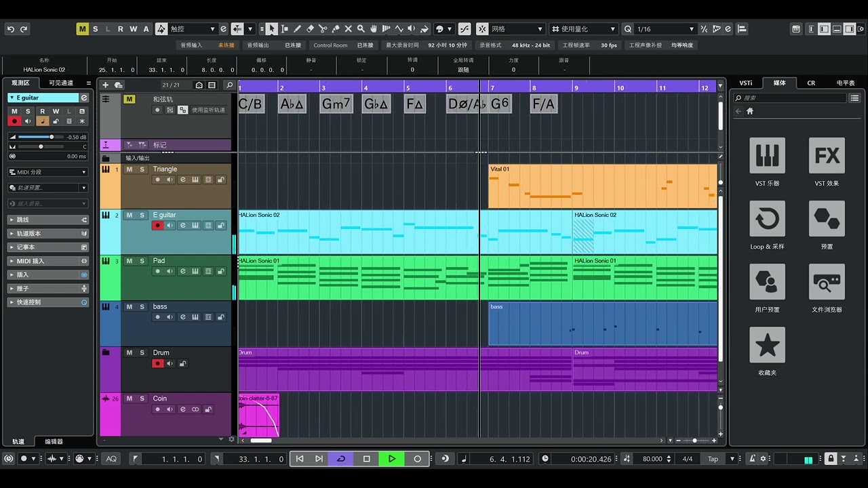The image size is (868, 488).
Task: Click media rack home icon
Action: [x=750, y=111]
